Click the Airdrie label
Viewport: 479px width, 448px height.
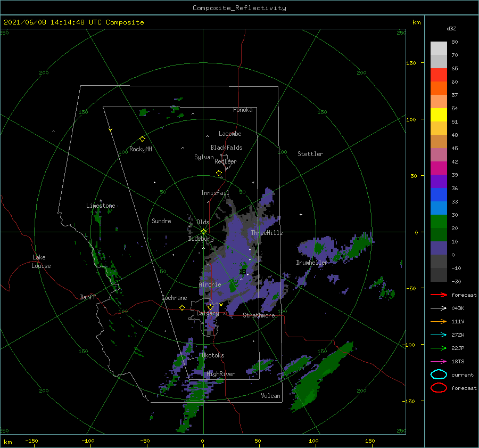(x=210, y=284)
